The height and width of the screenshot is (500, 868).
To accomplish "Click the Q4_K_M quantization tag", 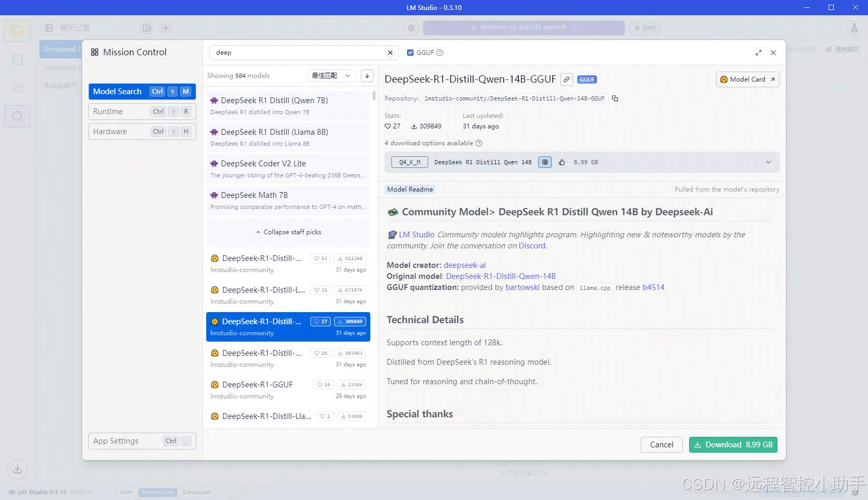I will tap(410, 162).
